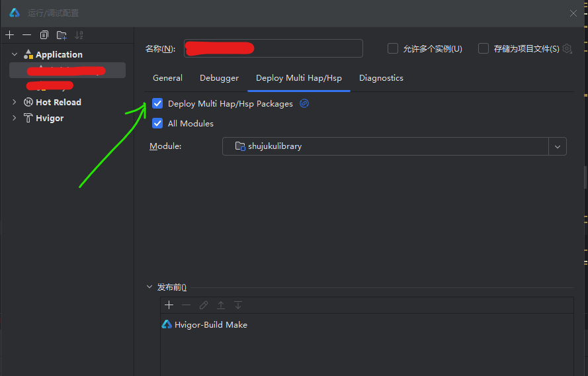The image size is (588, 376).
Task: Click the help icon beside Deploy Multi Hap/Hsp Packages
Action: tap(304, 103)
